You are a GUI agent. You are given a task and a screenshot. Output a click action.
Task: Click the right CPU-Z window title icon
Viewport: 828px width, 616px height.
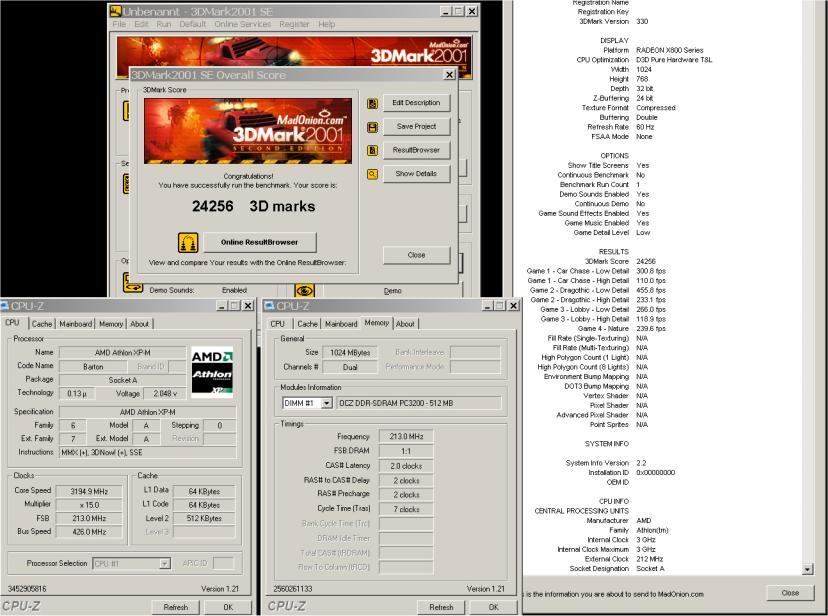[269, 306]
